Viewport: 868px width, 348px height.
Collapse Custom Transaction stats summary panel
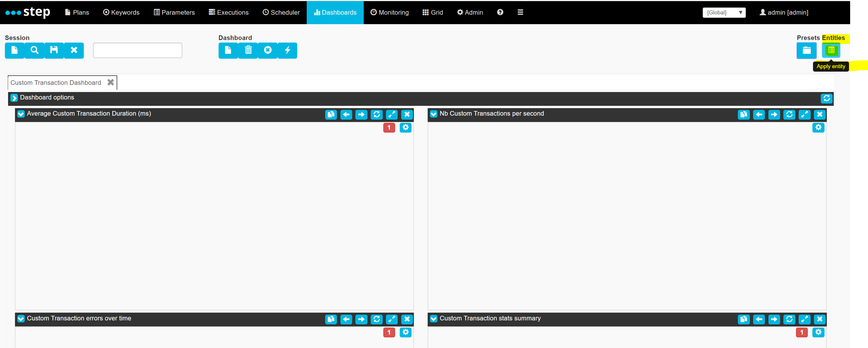[x=434, y=319]
